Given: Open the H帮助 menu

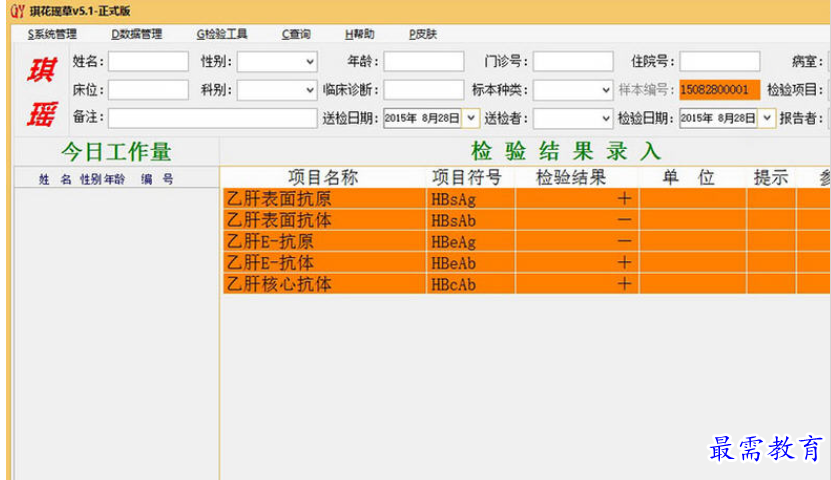Looking at the screenshot, I should [359, 34].
